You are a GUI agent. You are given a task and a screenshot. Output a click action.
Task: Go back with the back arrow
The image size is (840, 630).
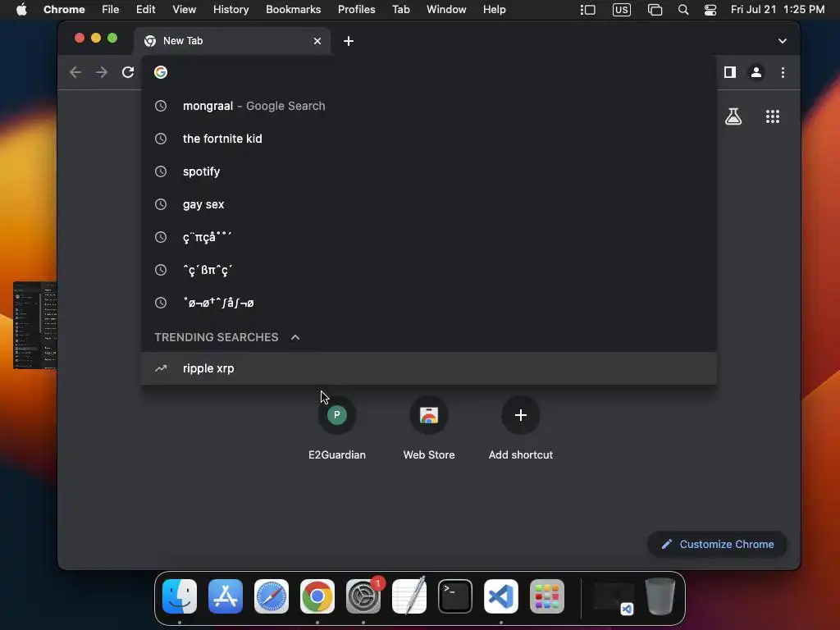point(75,72)
